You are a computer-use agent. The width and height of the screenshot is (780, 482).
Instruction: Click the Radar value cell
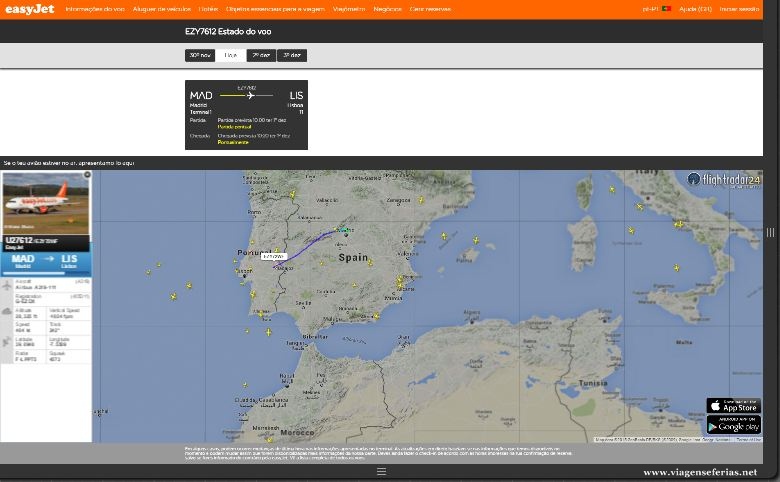(30, 356)
